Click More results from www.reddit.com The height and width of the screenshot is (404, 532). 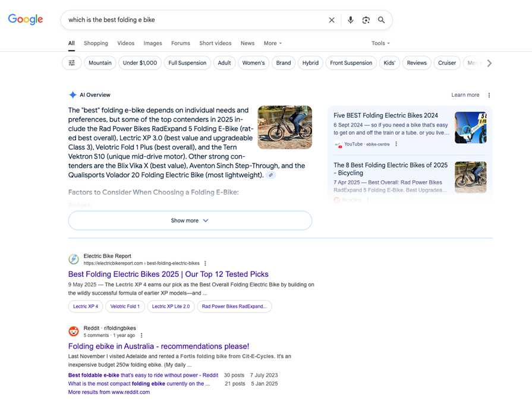click(109, 392)
